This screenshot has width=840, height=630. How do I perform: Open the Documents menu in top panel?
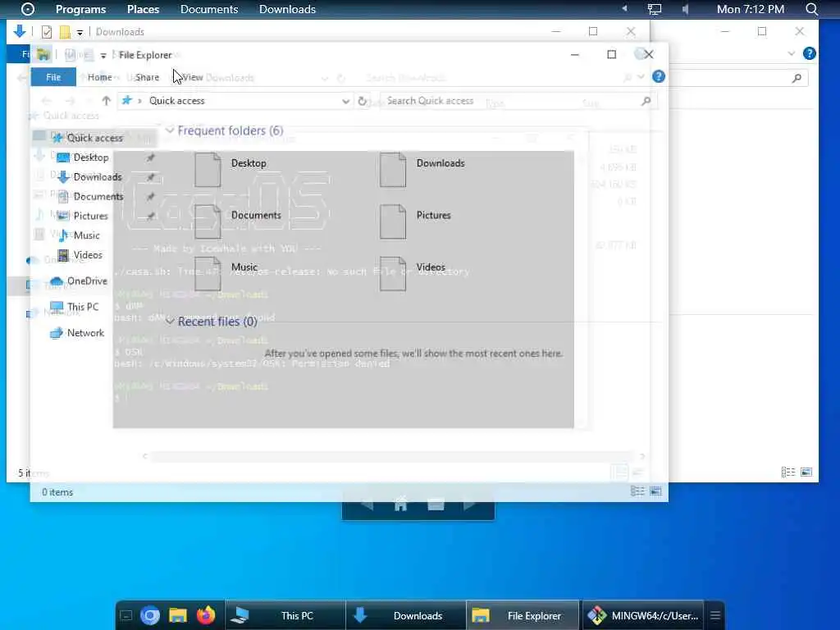tap(209, 9)
